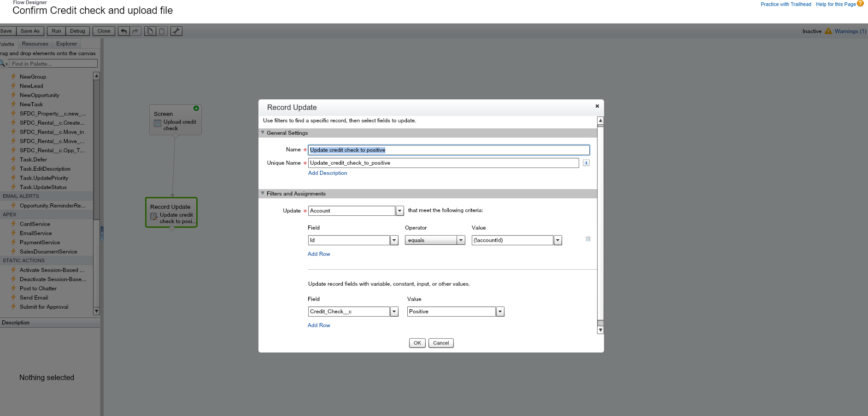
Task: Click the dialog scrollbar up arrow
Action: coord(600,121)
